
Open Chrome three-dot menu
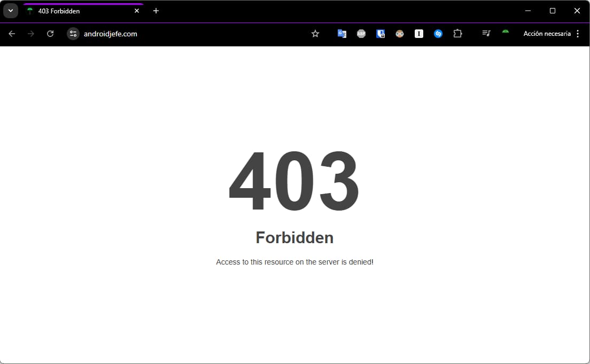point(578,34)
